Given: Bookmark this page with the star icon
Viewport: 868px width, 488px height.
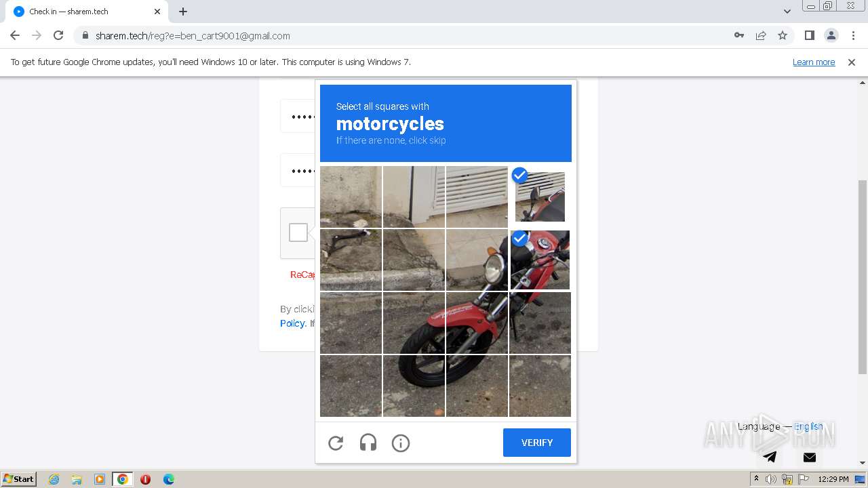Looking at the screenshot, I should point(783,35).
